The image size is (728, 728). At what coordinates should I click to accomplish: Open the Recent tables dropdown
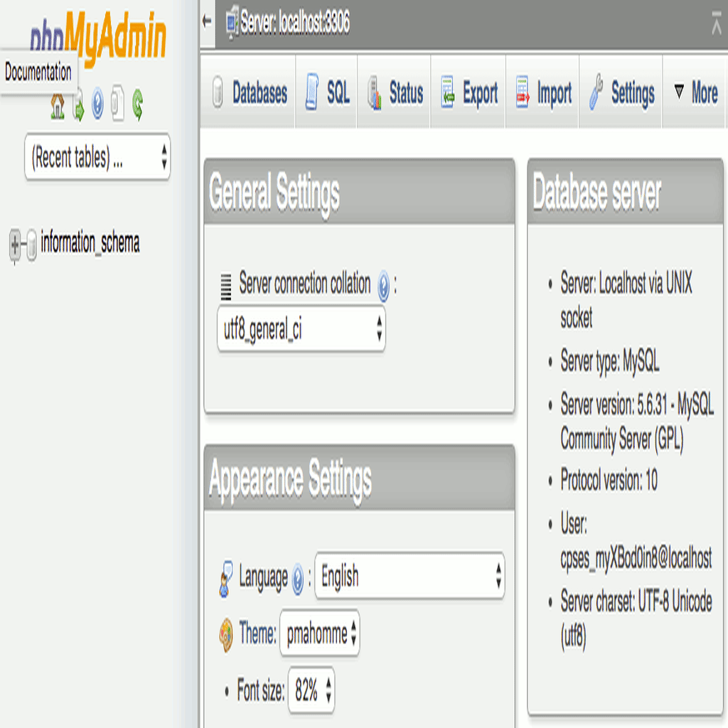pyautogui.click(x=97, y=156)
